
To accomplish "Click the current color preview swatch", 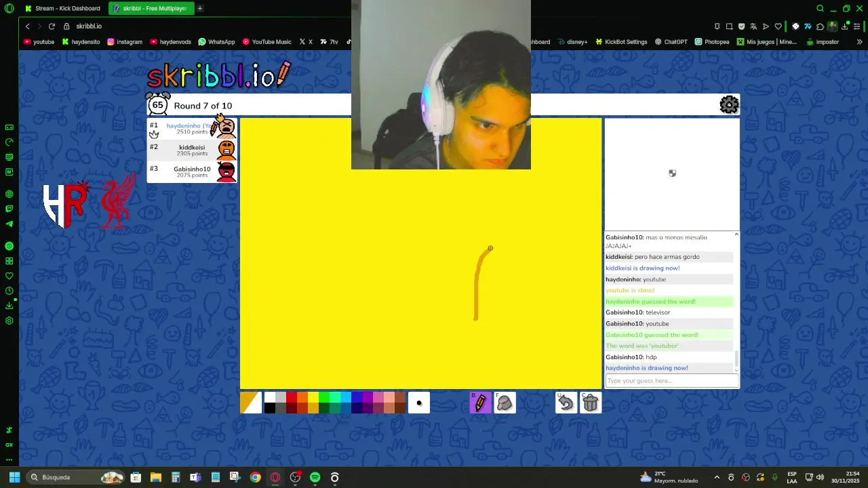I will 251,403.
